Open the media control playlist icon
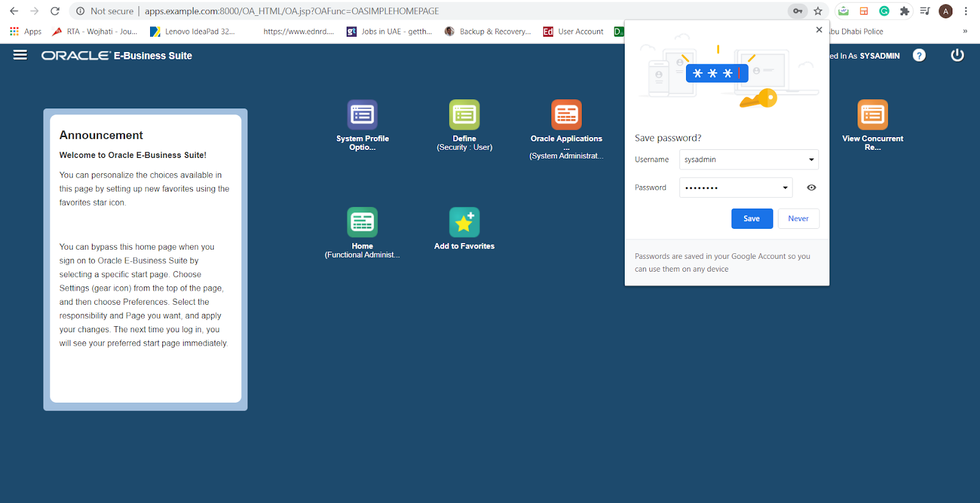This screenshot has height=503, width=980. tap(925, 11)
